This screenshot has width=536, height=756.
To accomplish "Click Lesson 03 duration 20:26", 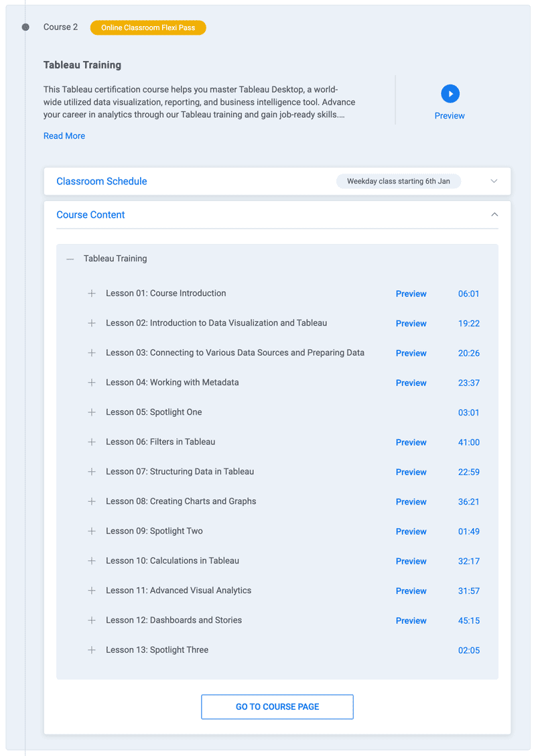I will pos(468,353).
